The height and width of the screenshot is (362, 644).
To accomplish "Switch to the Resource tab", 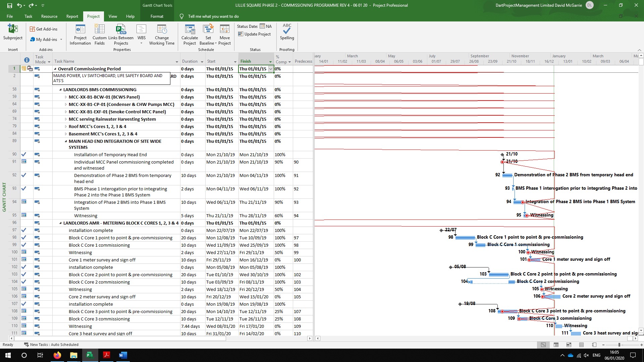I will (x=49, y=16).
